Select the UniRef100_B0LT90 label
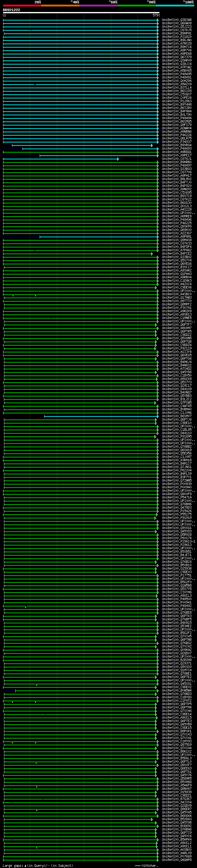This screenshot has width=197, height=868. coord(177,115)
